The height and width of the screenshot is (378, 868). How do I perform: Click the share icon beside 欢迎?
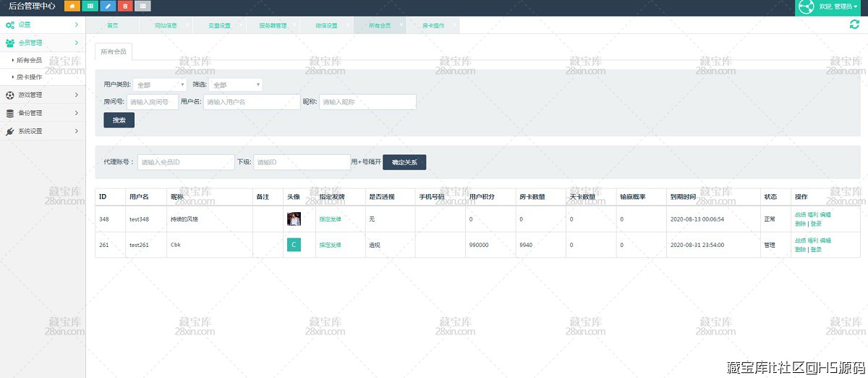tap(806, 7)
